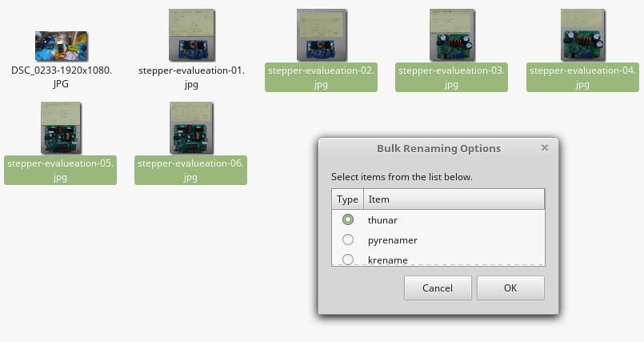Viewport: 644px width, 342px height.
Task: Choose the pyrenamer radio button
Action: point(348,239)
